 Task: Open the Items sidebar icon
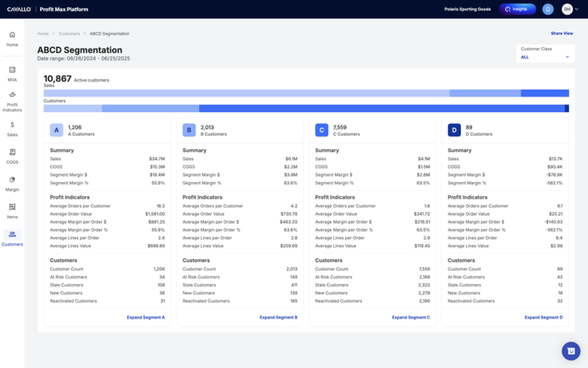12,206
